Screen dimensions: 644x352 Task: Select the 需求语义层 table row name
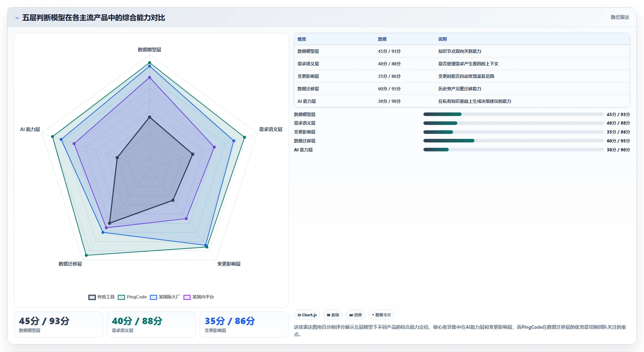click(308, 64)
